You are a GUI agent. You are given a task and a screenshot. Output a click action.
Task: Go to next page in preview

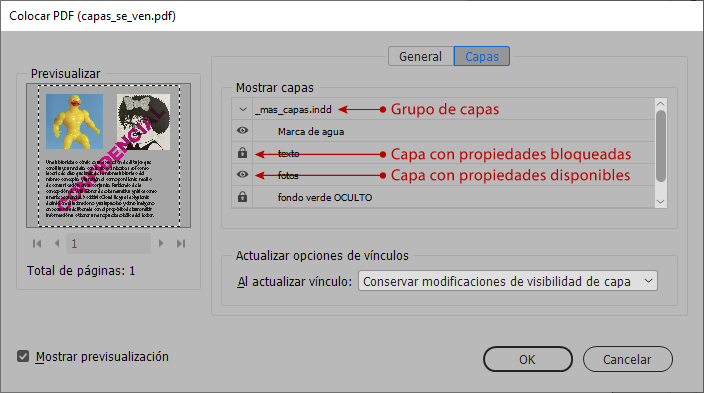(x=161, y=243)
